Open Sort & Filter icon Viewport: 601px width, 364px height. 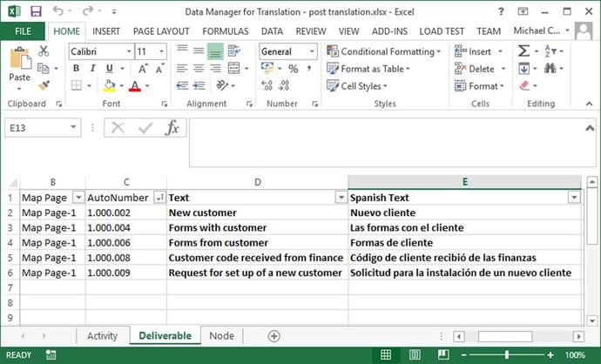click(550, 51)
